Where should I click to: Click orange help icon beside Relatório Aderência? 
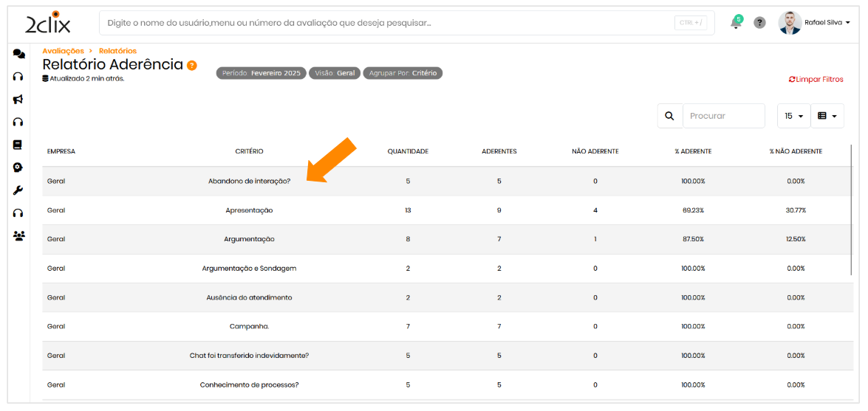point(192,65)
